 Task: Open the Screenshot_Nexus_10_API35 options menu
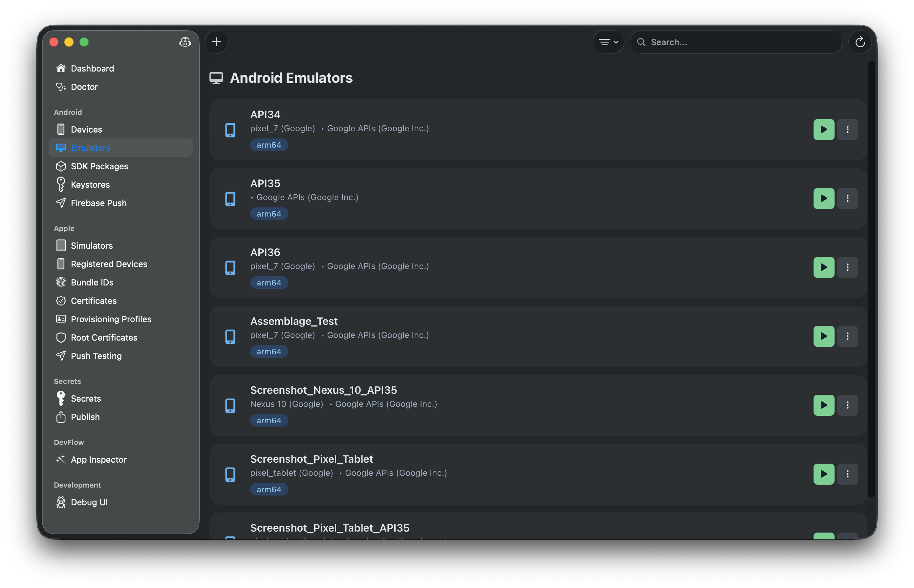[848, 405]
